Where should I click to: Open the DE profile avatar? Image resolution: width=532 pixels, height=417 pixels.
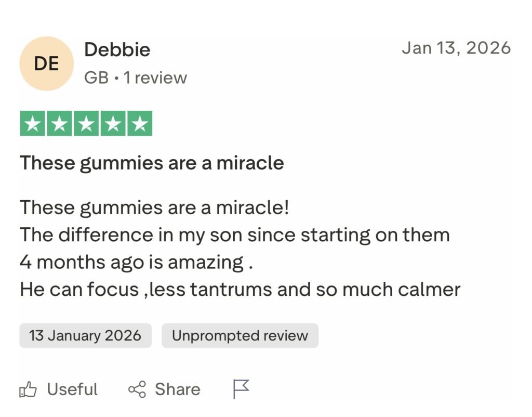(46, 63)
